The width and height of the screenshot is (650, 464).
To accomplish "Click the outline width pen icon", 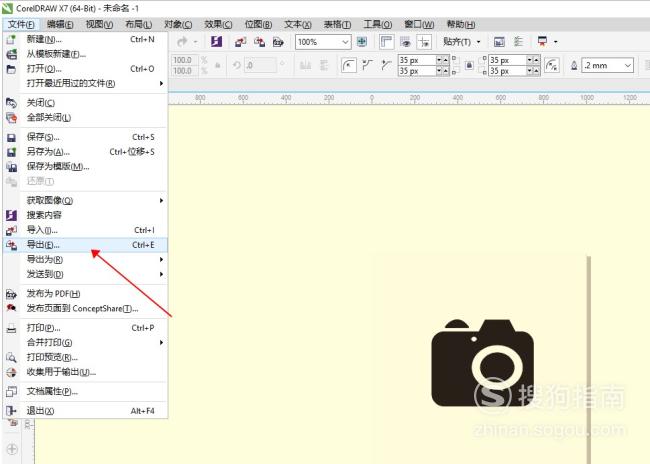I will (x=574, y=65).
